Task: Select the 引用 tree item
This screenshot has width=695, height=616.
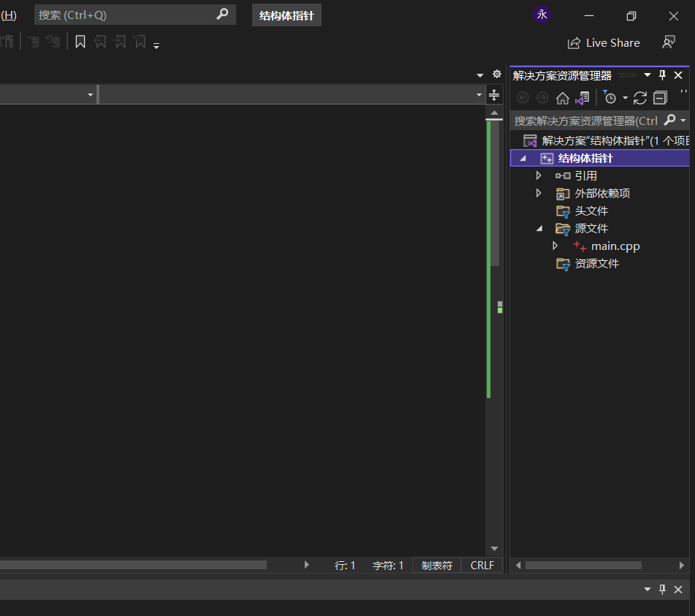Action: (x=585, y=176)
